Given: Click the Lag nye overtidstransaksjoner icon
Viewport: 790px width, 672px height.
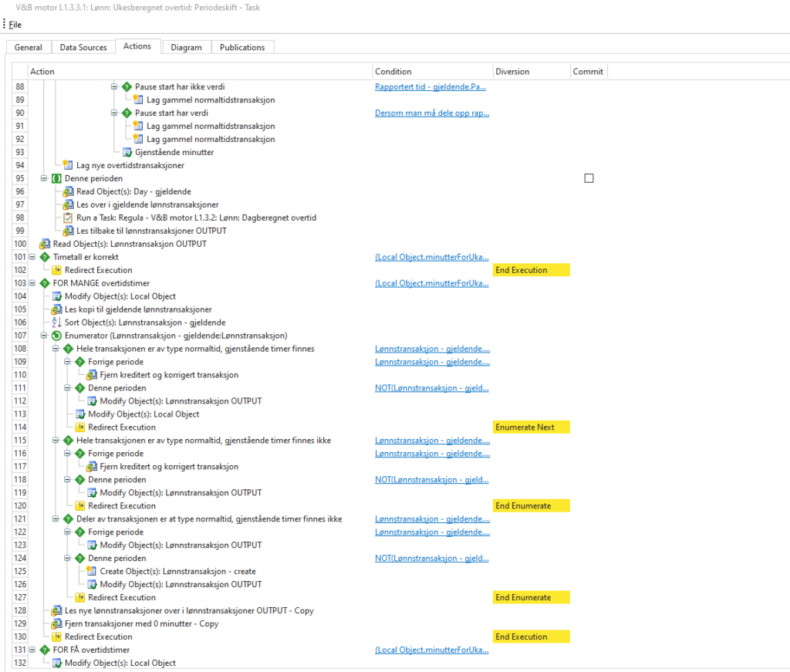Looking at the screenshot, I should tap(68, 165).
